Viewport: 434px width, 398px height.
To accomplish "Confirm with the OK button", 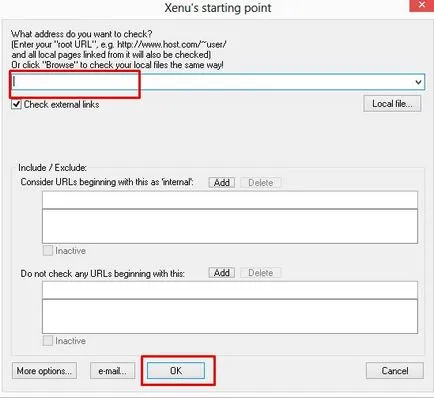I will (176, 371).
